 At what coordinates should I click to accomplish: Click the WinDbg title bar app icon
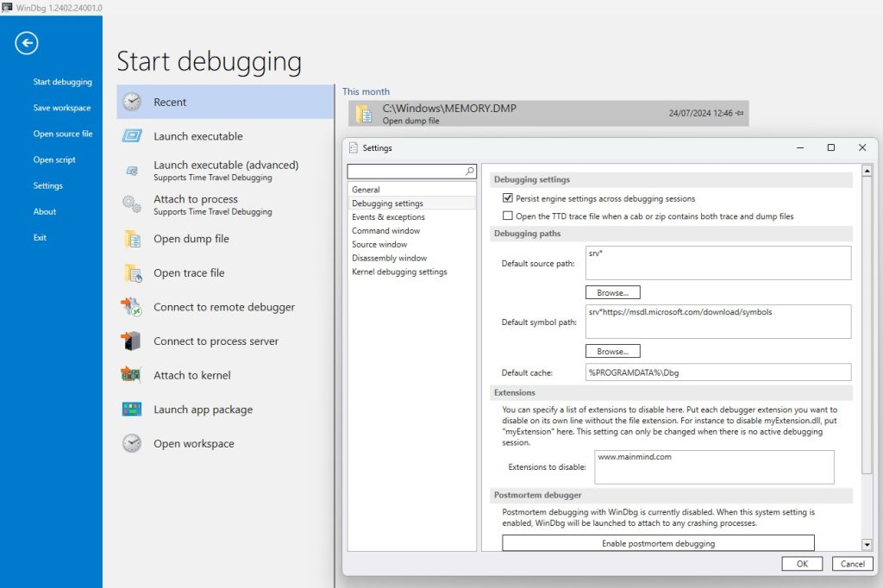pyautogui.click(x=7, y=7)
